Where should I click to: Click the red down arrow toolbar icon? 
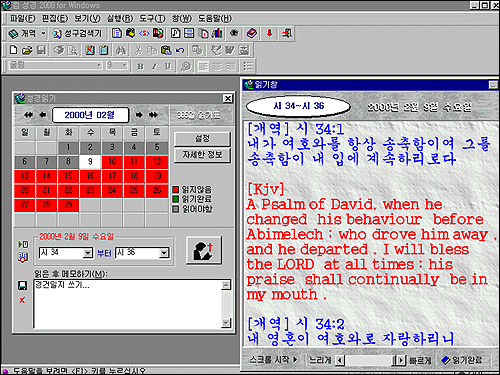[269, 33]
